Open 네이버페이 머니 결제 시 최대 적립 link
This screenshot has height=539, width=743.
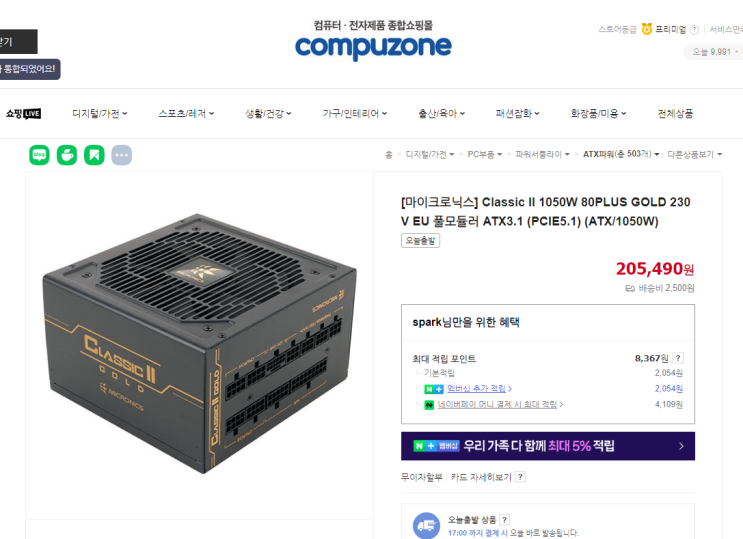click(497, 404)
